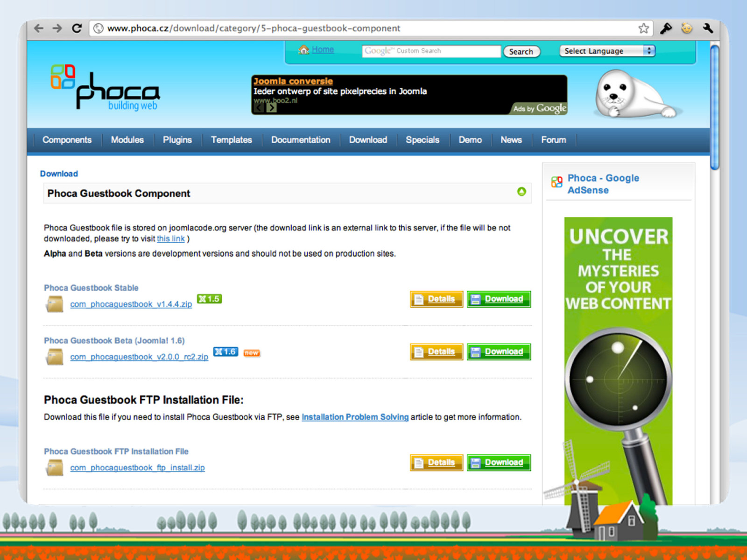Click the Phoca Guestbook Beta (Joomla! 1.6) heading
The image size is (747, 560).
tap(114, 341)
